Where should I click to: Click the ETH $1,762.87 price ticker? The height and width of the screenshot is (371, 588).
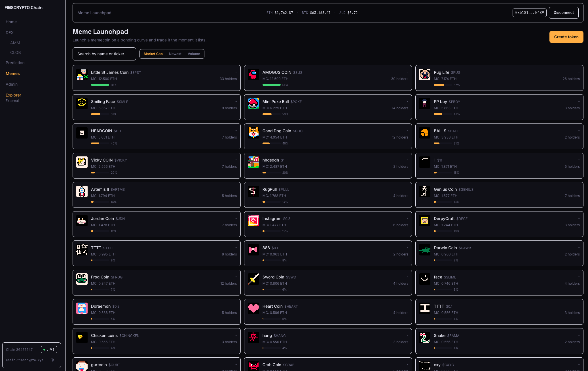[280, 13]
